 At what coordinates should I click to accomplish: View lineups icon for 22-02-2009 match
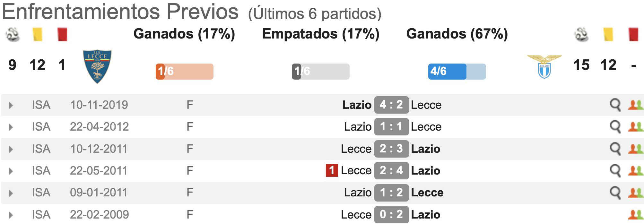click(x=636, y=214)
